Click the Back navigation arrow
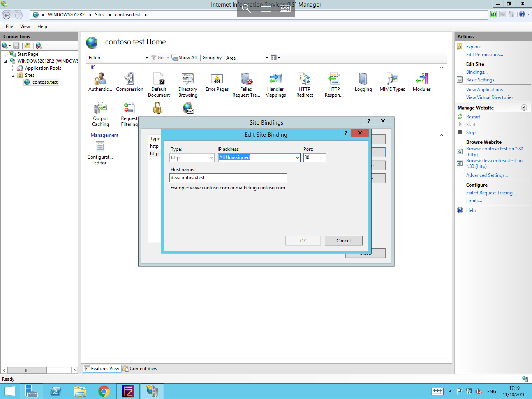 click(x=6, y=15)
